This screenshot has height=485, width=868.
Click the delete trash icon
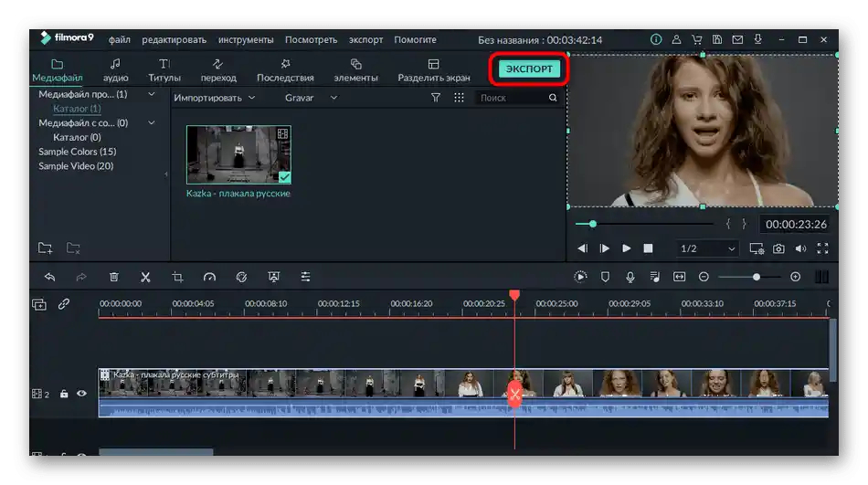[113, 277]
